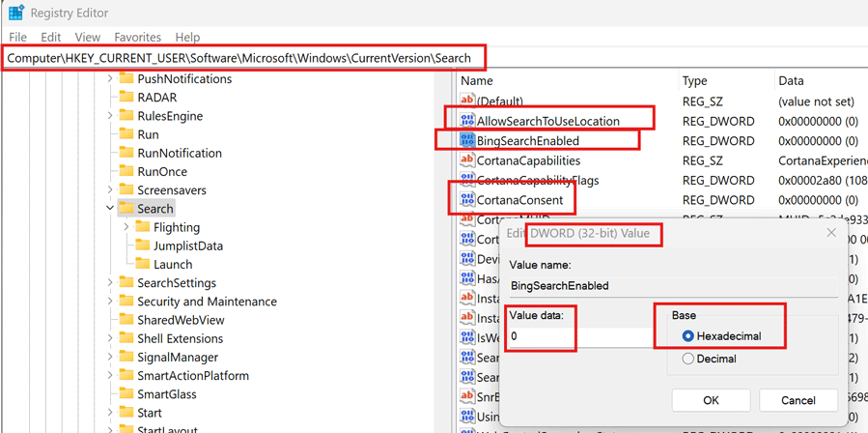Screen dimensions: 868x433
Task: Select the CortanaCapabilities value name
Action: pyautogui.click(x=529, y=160)
